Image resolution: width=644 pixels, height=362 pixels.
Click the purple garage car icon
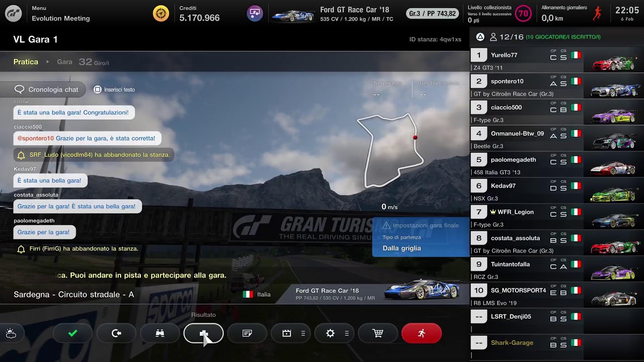tap(255, 14)
